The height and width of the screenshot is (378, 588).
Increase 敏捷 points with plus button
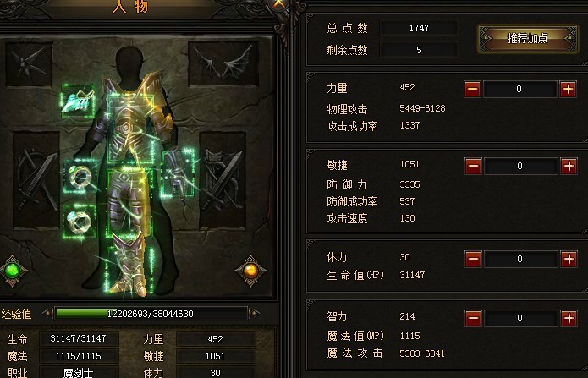tap(569, 166)
